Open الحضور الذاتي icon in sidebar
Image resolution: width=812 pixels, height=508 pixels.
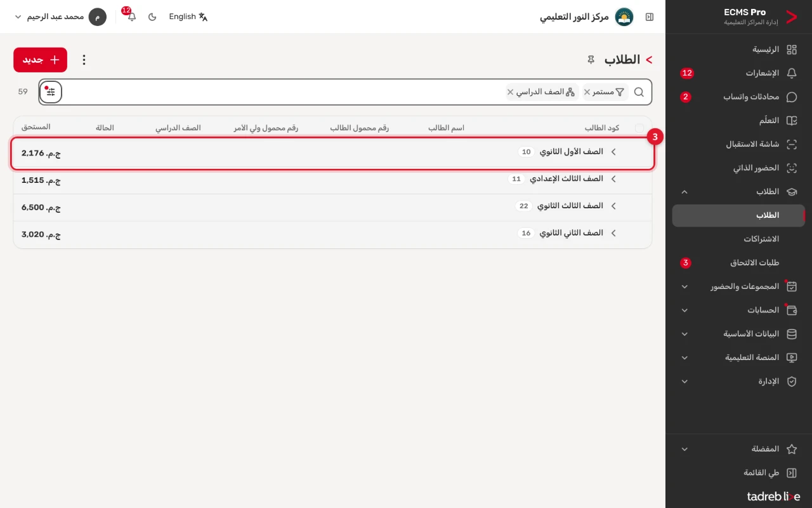(x=792, y=168)
